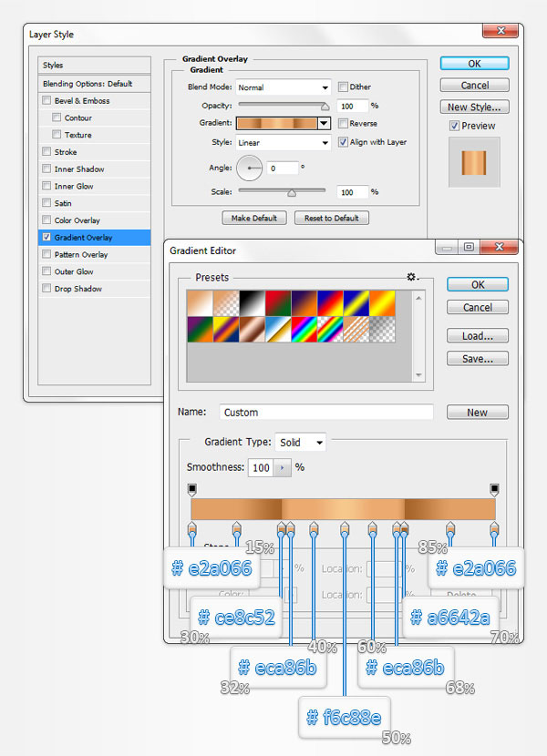This screenshot has height=756, width=547.
Task: Click OK in the Gradient Editor
Action: pyautogui.click(x=478, y=284)
